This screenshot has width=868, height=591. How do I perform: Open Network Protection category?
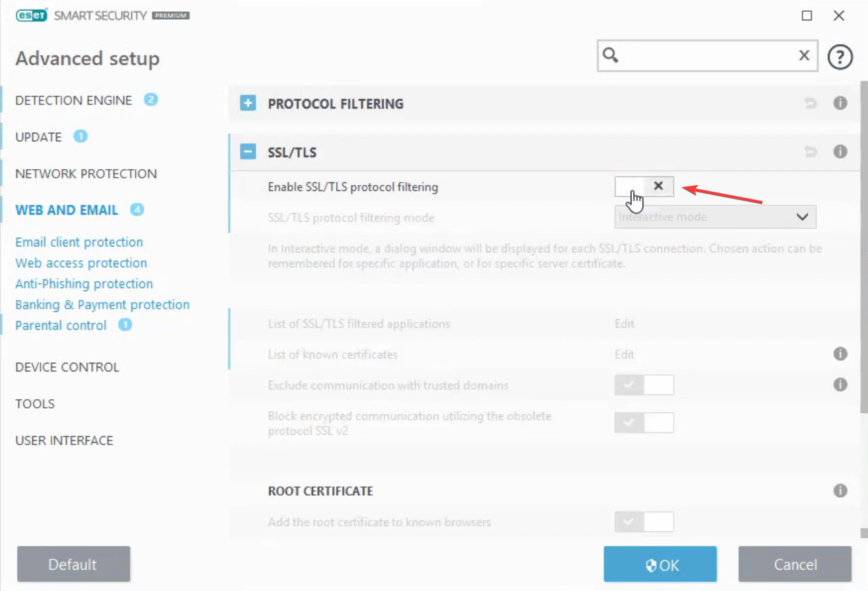click(86, 174)
